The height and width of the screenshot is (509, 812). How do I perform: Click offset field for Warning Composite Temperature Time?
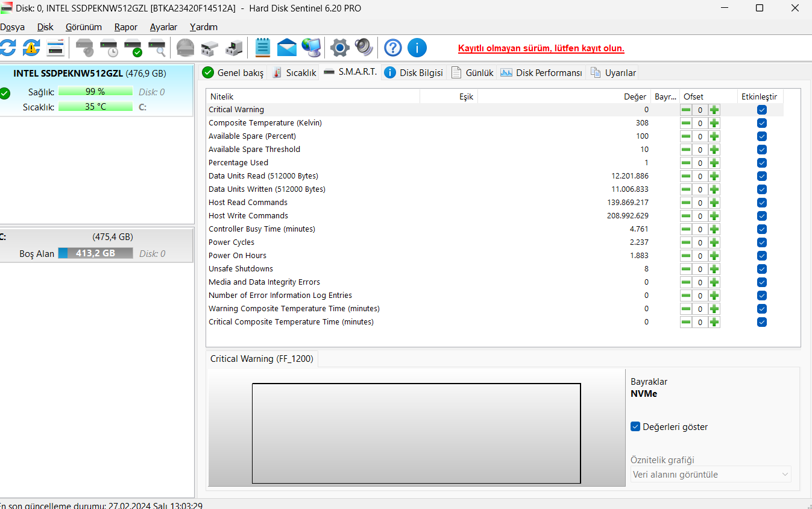point(700,309)
